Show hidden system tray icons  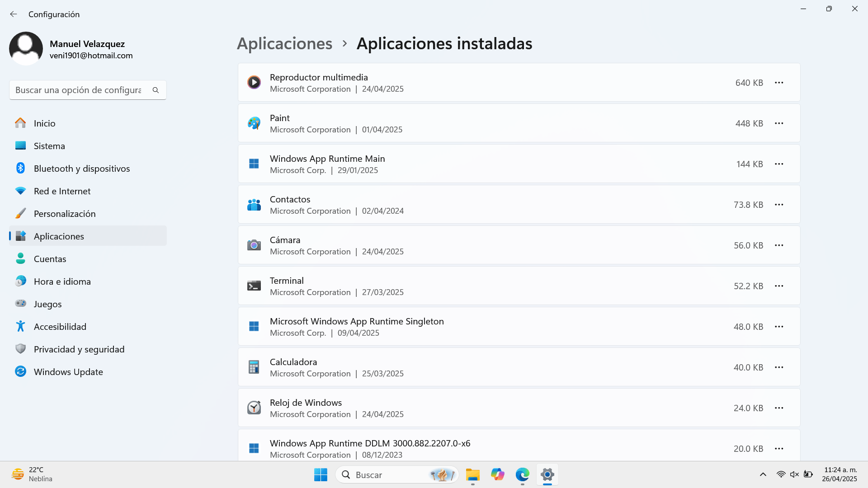click(763, 474)
